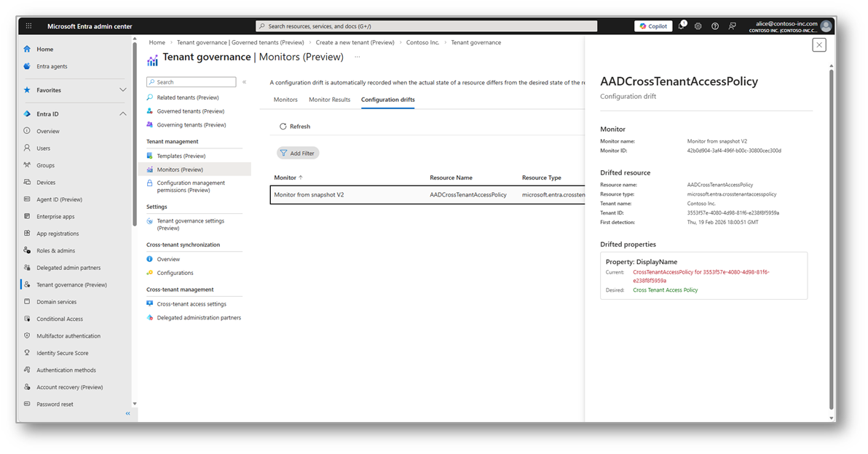Viewport: 868px width, 454px height.
Task: Click the details panel vertical scrollbar
Action: 831,238
